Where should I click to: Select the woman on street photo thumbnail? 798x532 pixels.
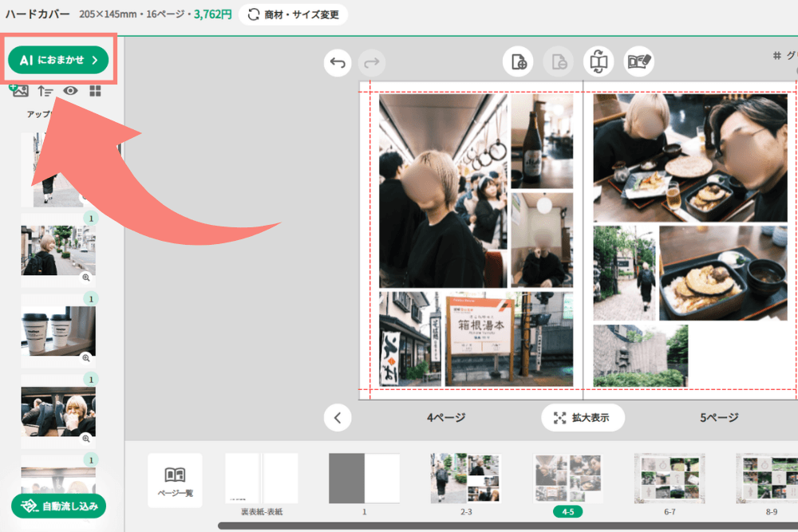point(58,250)
